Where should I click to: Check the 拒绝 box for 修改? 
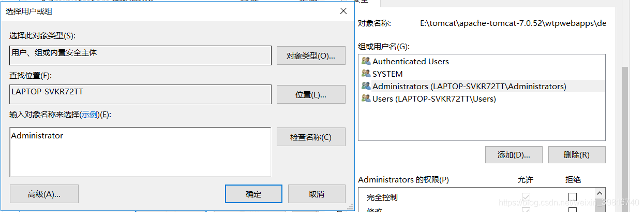[x=572, y=209]
